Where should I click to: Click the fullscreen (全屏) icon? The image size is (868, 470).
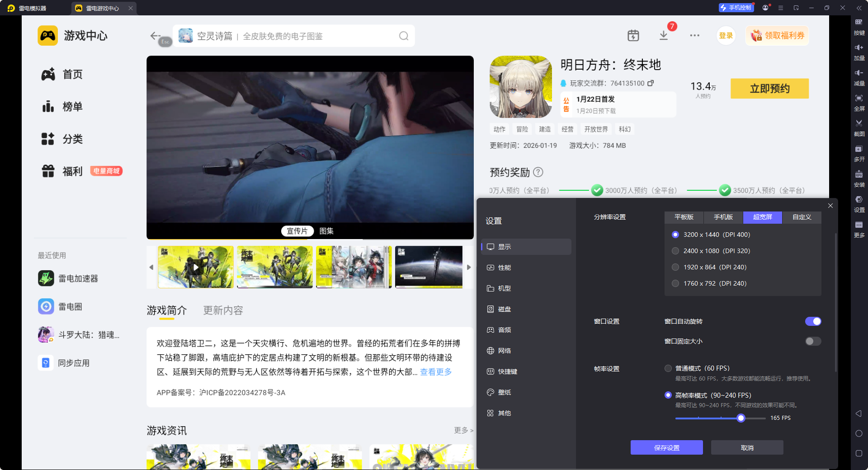coord(859,98)
